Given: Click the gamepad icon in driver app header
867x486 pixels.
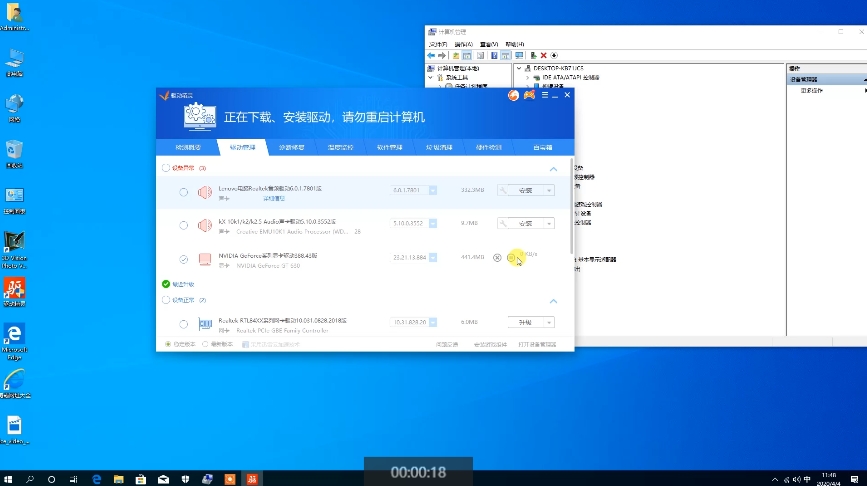Looking at the screenshot, I should click(529, 95).
